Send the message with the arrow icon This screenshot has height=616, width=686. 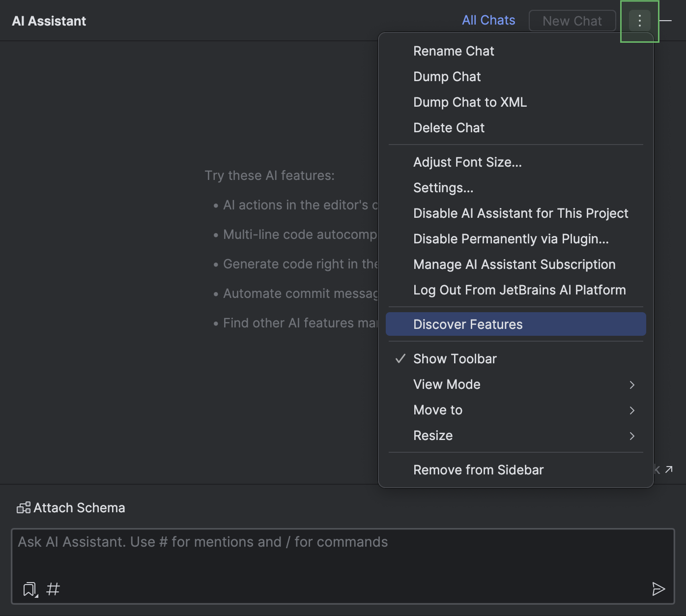click(x=659, y=588)
